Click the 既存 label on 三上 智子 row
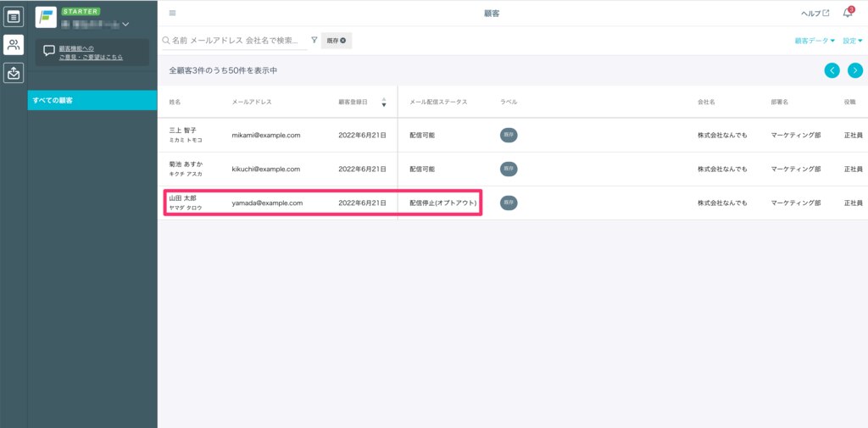This screenshot has height=428, width=868. (x=509, y=135)
